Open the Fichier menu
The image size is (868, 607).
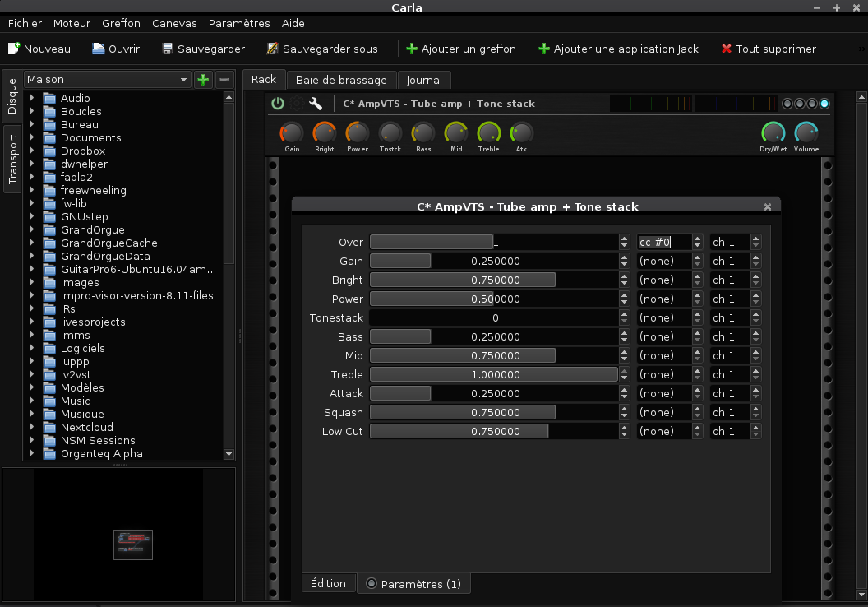coord(25,23)
